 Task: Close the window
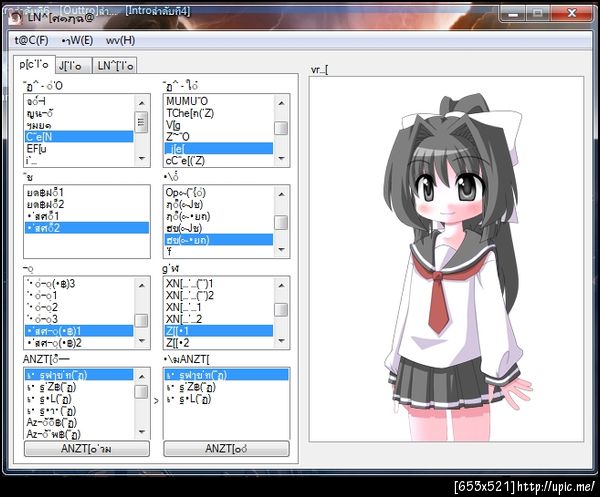[x=572, y=14]
